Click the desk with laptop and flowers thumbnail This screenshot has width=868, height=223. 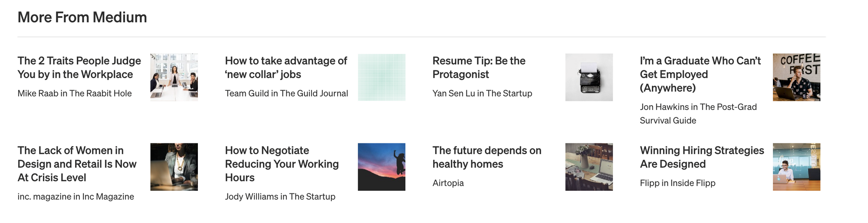(589, 167)
